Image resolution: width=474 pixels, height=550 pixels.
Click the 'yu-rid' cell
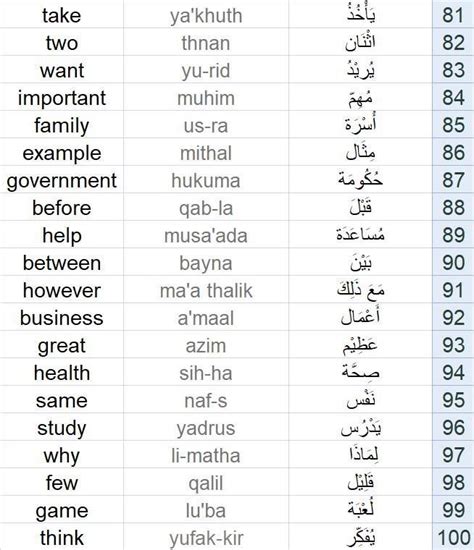coord(206,69)
